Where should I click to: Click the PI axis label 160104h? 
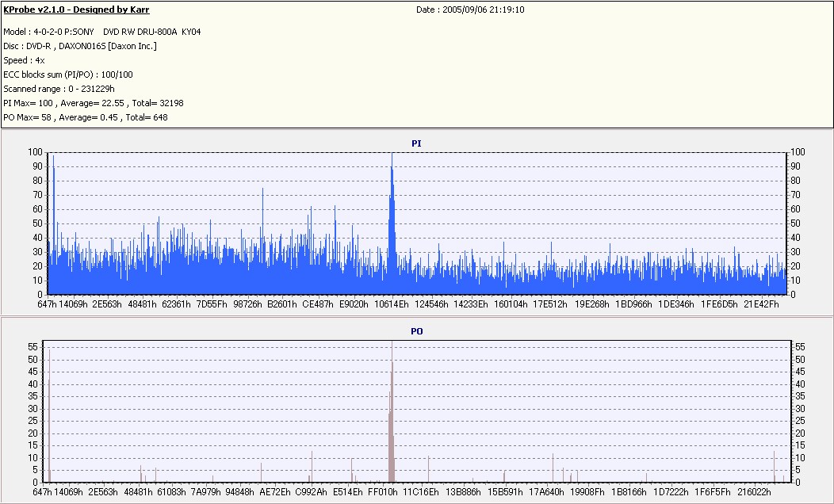[x=511, y=304]
